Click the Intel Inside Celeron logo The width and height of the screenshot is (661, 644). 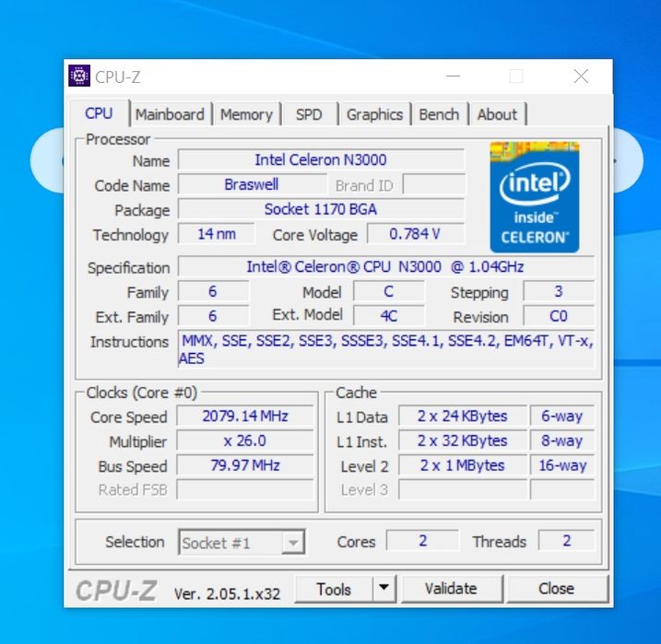(534, 197)
